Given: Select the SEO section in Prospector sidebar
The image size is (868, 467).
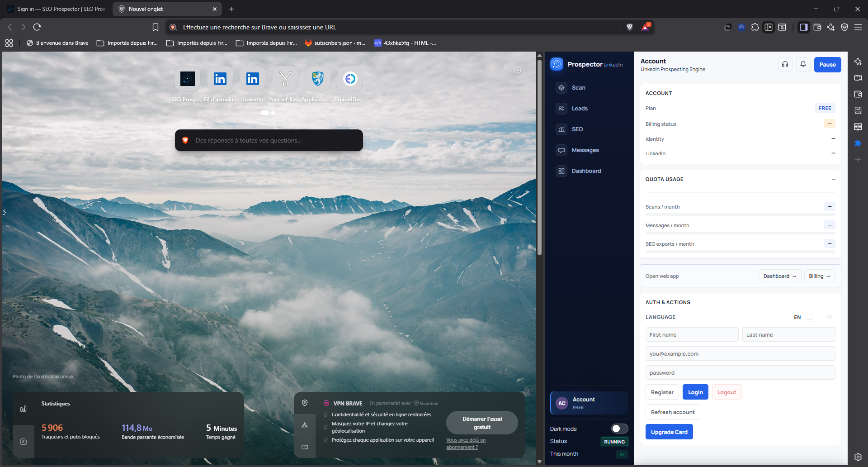Looking at the screenshot, I should (x=578, y=129).
